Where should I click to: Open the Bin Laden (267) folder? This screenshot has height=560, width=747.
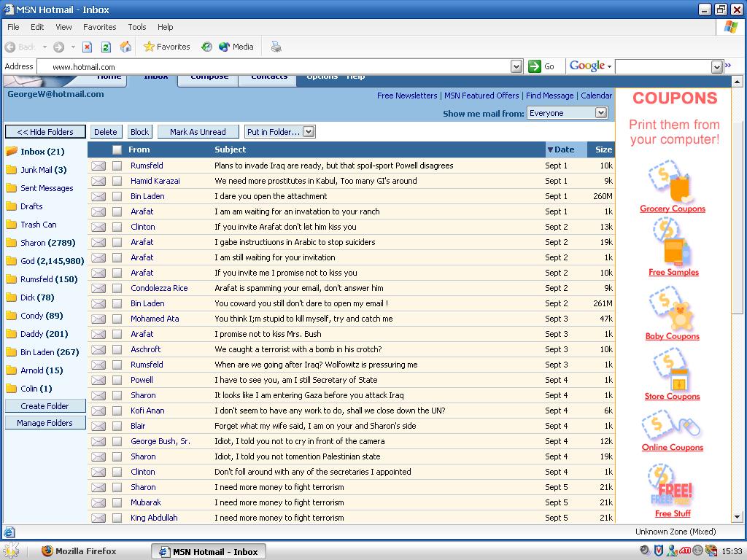[x=42, y=352]
